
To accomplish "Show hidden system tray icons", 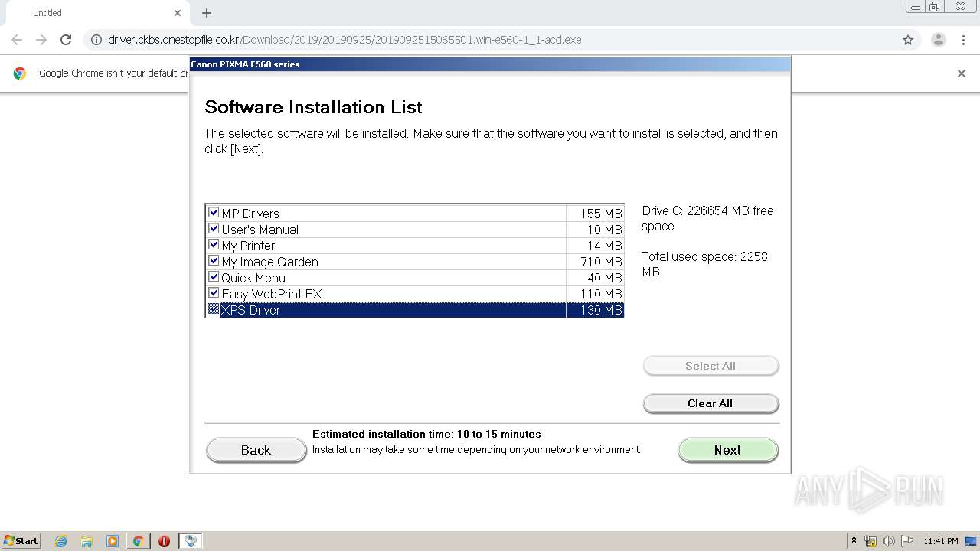I will pos(854,541).
